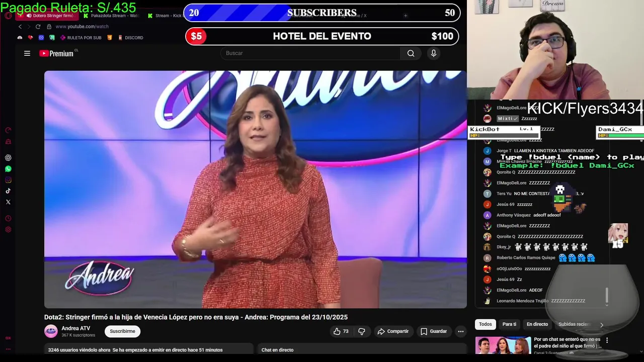Subscribe with the Suscribirme button

122,331
